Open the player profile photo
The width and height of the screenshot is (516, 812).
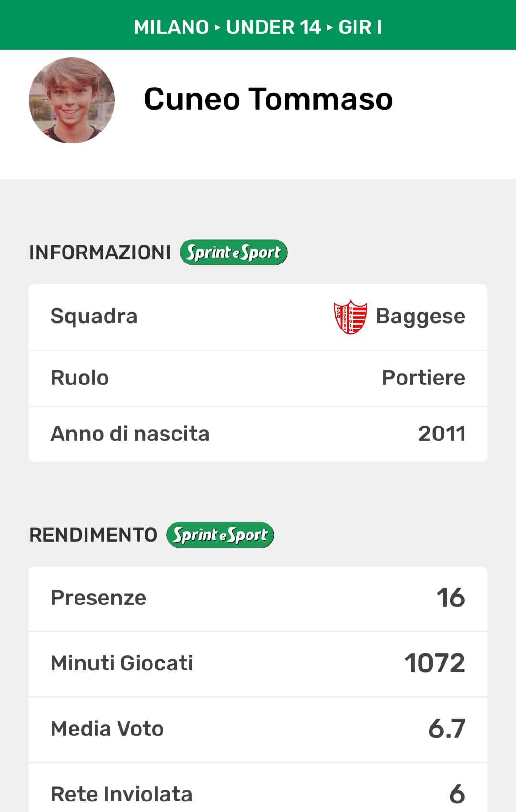72,100
